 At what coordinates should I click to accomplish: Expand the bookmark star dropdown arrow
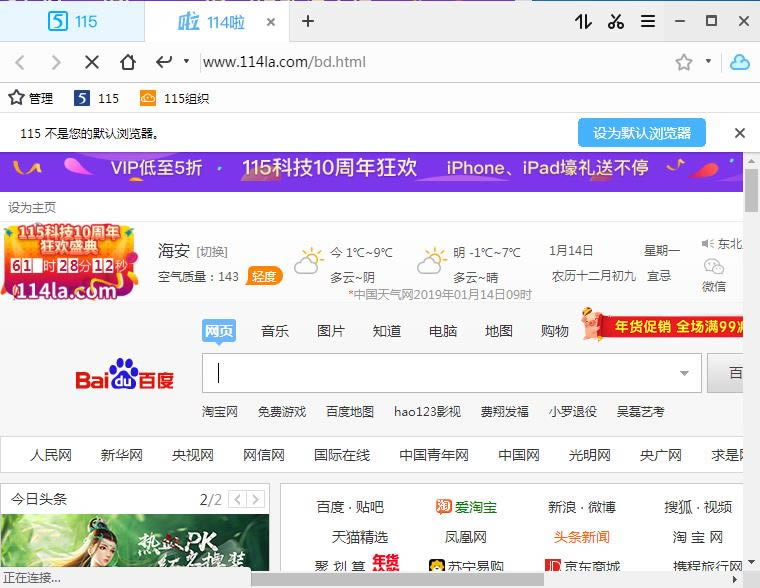[708, 62]
